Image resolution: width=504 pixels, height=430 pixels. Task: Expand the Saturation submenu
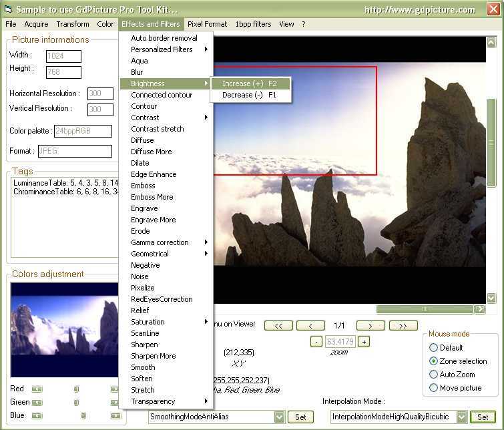[166, 322]
